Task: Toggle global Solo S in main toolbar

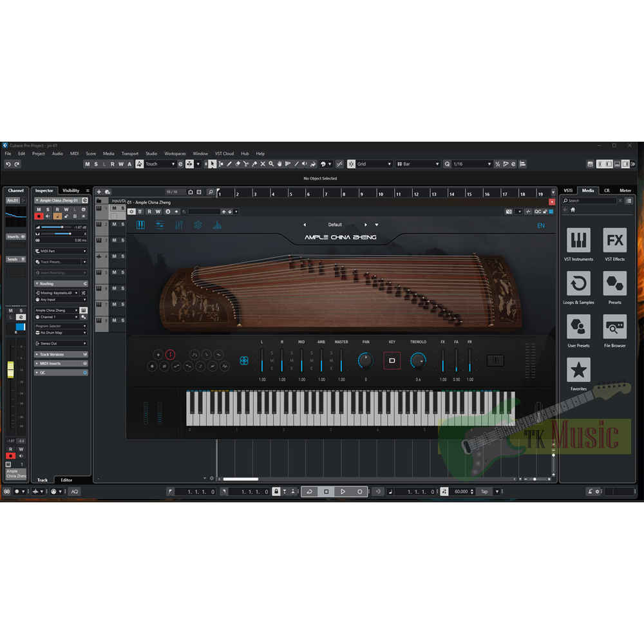Action: tap(96, 164)
